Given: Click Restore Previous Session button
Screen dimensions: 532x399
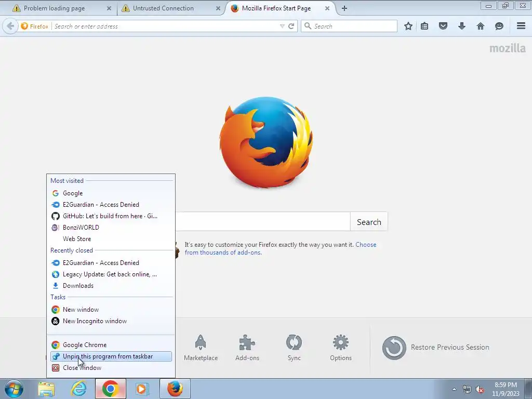Looking at the screenshot, I should point(436,348).
